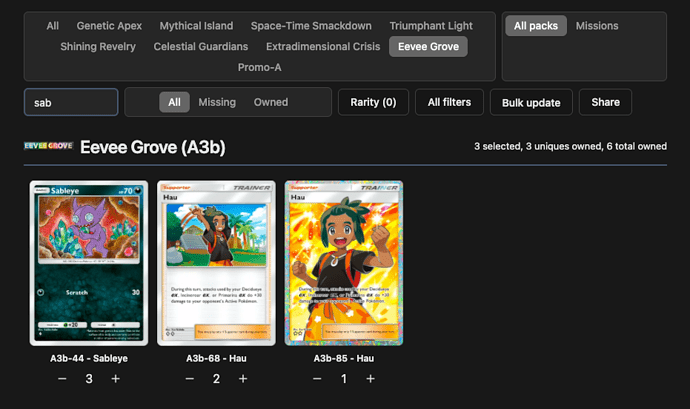690x409 pixels.
Task: Open the Genetic Apex expansion tab
Action: click(x=109, y=26)
